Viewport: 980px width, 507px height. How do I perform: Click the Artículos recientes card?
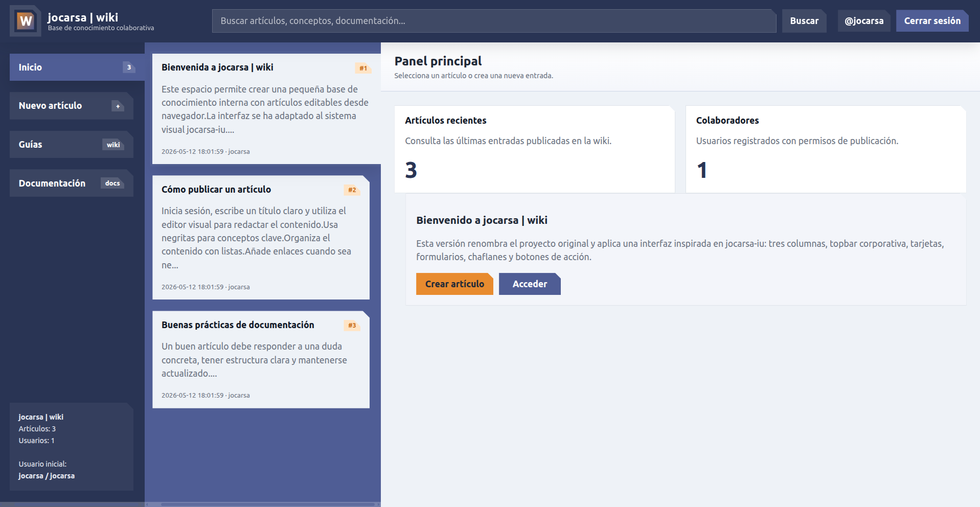click(535, 149)
